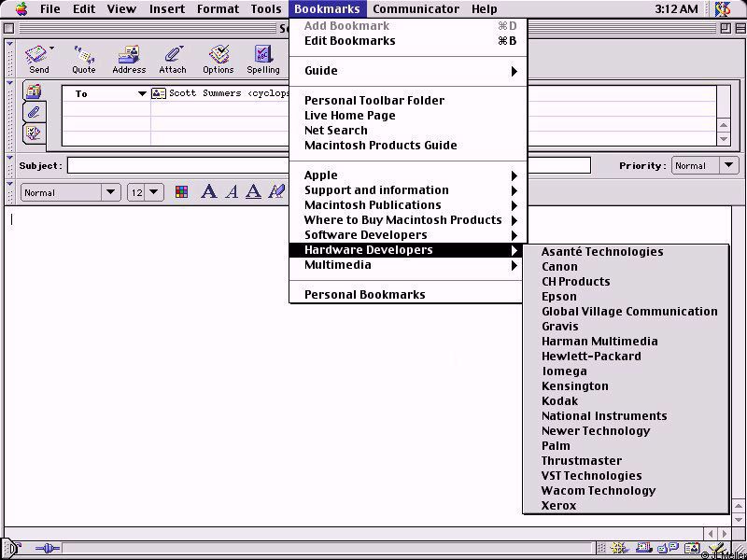Open the Composer icon in component bar
This screenshot has height=560, width=747.
click(x=716, y=549)
